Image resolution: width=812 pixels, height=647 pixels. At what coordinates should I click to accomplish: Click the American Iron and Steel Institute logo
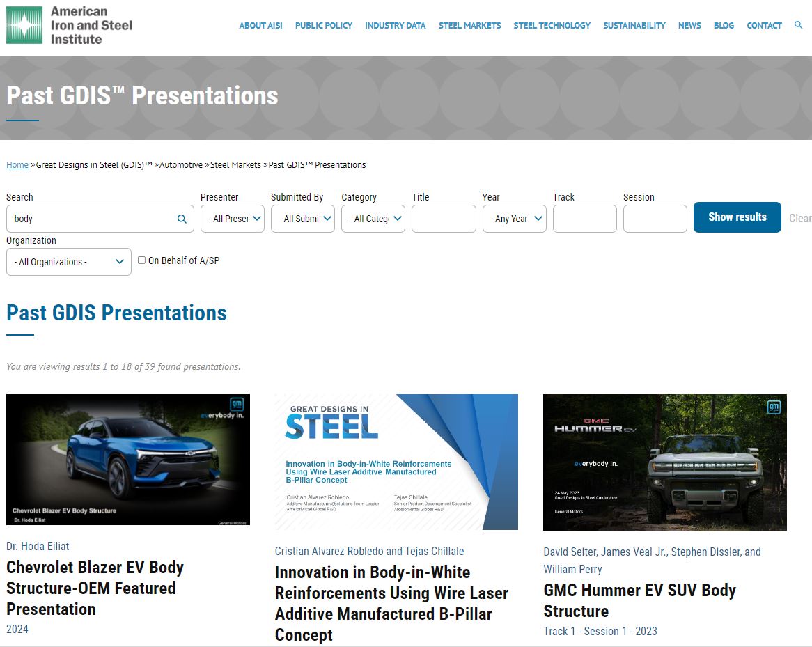69,25
